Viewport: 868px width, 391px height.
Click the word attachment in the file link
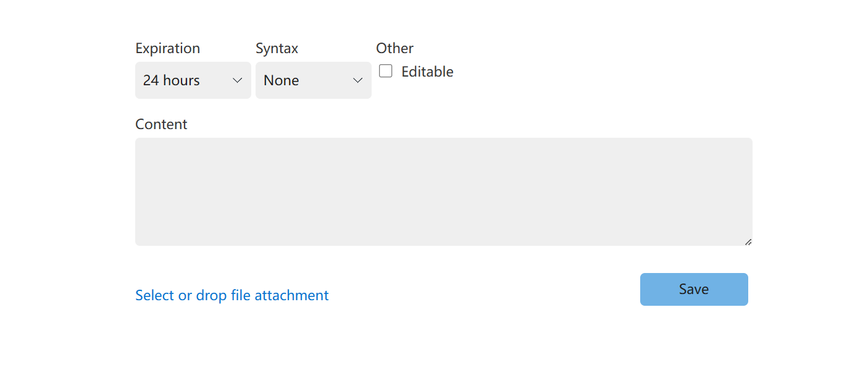pyautogui.click(x=291, y=295)
